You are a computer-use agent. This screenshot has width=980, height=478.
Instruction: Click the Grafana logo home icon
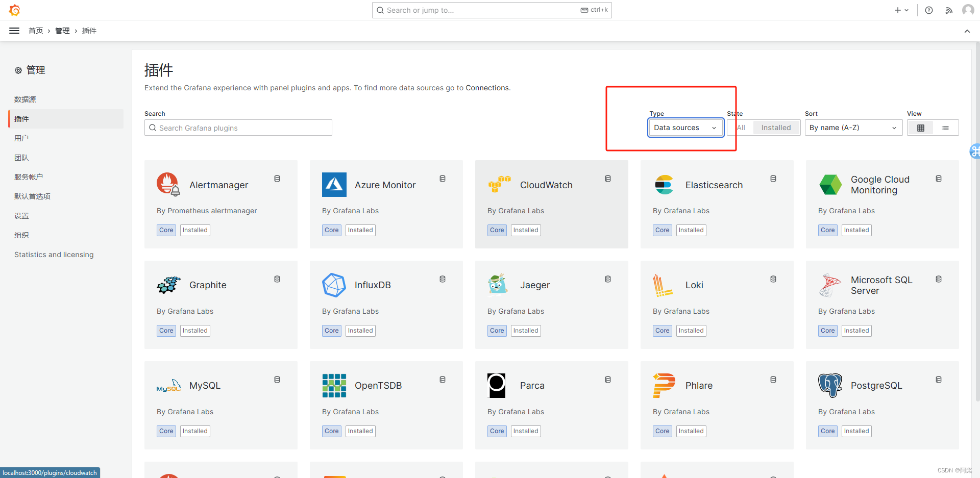coord(14,10)
